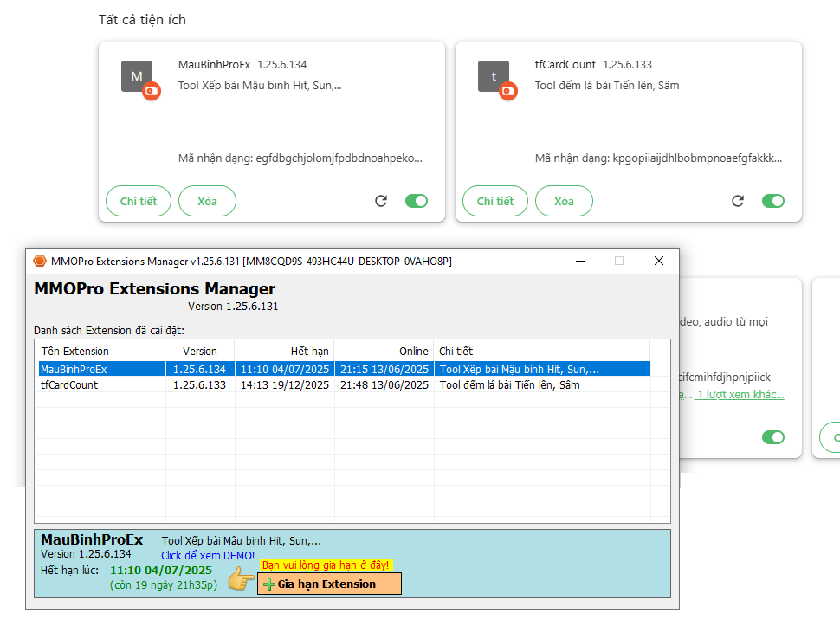Sort by Tên Extension column header
The width and height of the screenshot is (840, 620).
(100, 351)
